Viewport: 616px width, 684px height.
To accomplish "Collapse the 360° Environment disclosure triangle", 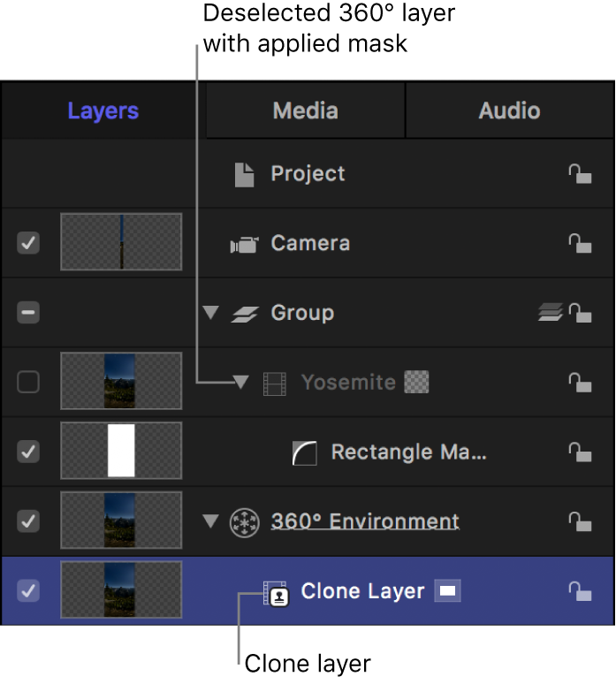I will 210,521.
